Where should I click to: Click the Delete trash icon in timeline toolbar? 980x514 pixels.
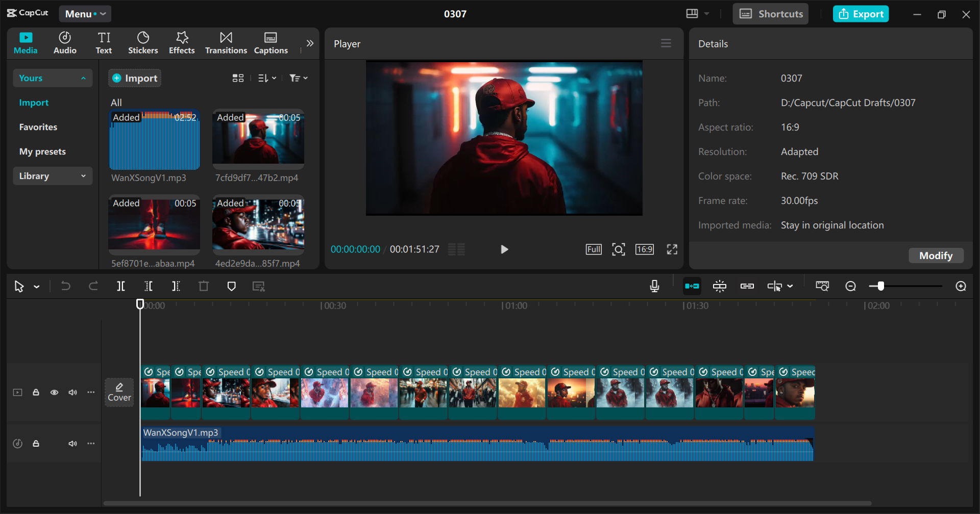coord(204,286)
